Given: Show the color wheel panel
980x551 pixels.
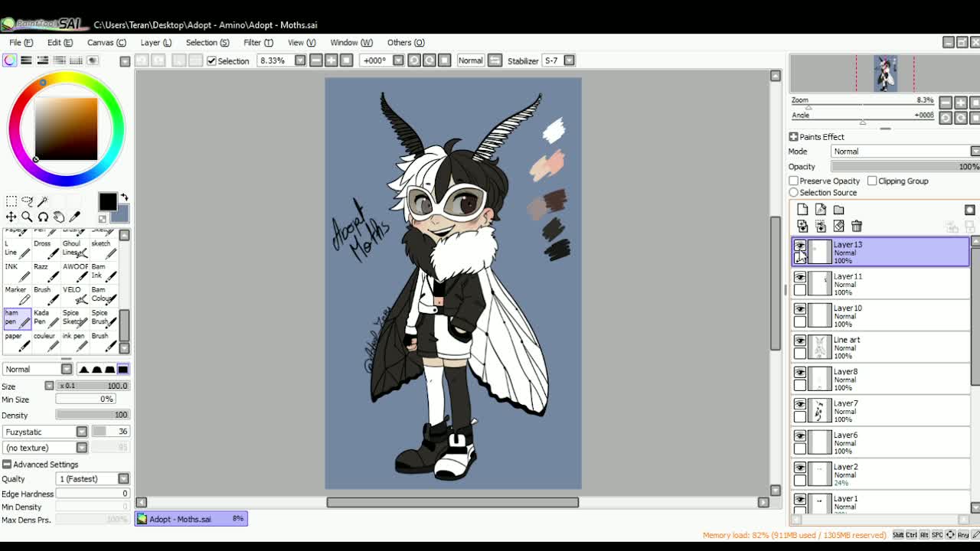Looking at the screenshot, I should [x=9, y=60].
